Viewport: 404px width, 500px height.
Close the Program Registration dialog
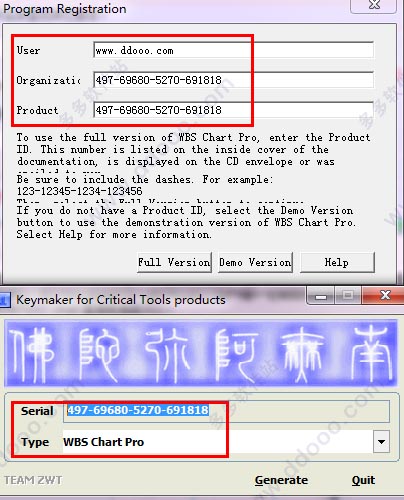pos(374,5)
